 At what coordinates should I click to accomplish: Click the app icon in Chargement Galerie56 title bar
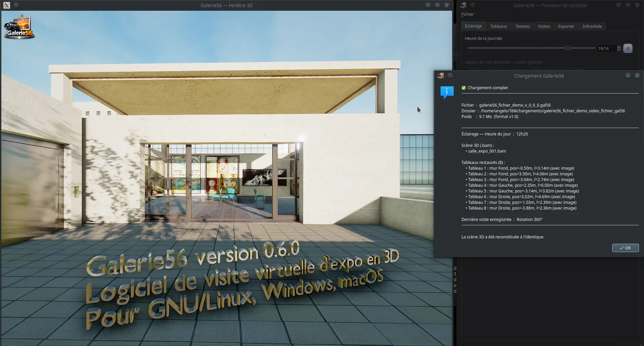441,76
